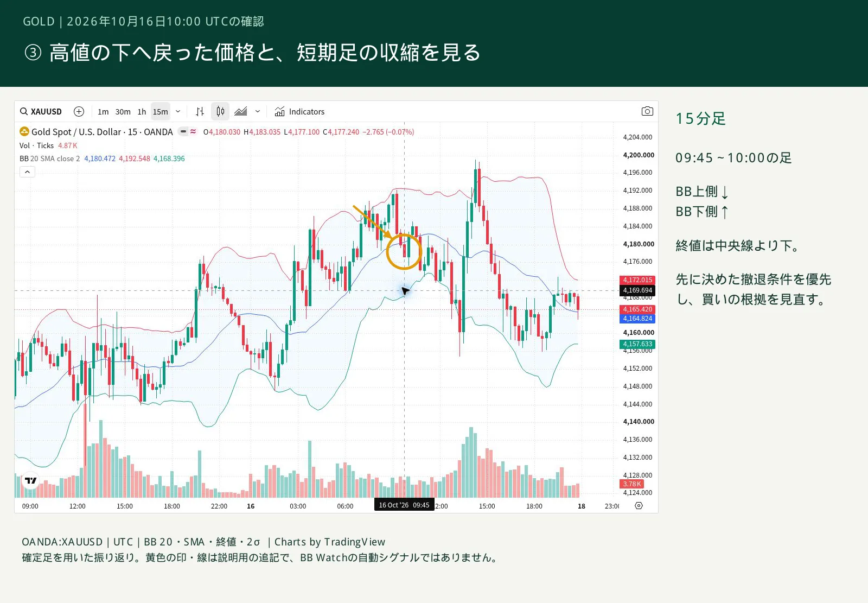
Task: Open the Indicators menu
Action: click(299, 112)
